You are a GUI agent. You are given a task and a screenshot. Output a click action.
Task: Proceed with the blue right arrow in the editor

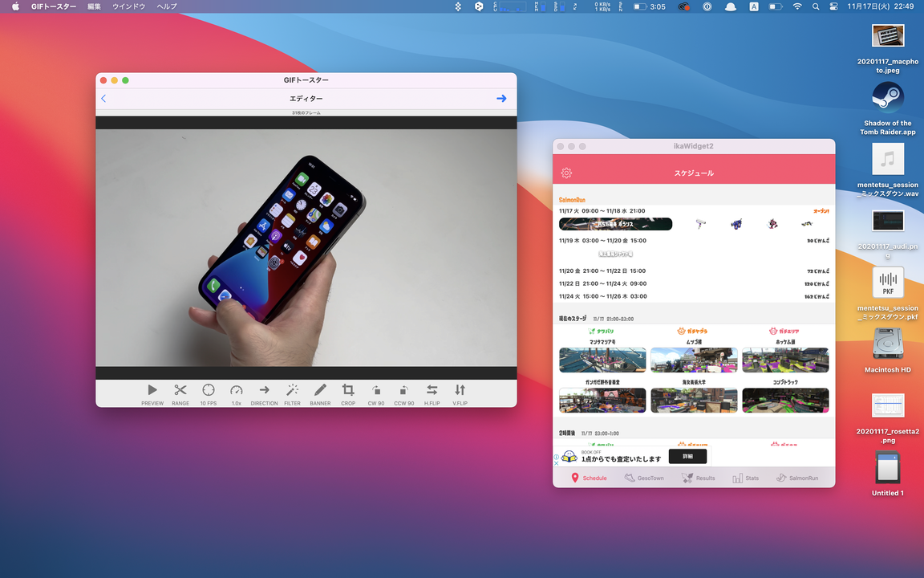(501, 99)
